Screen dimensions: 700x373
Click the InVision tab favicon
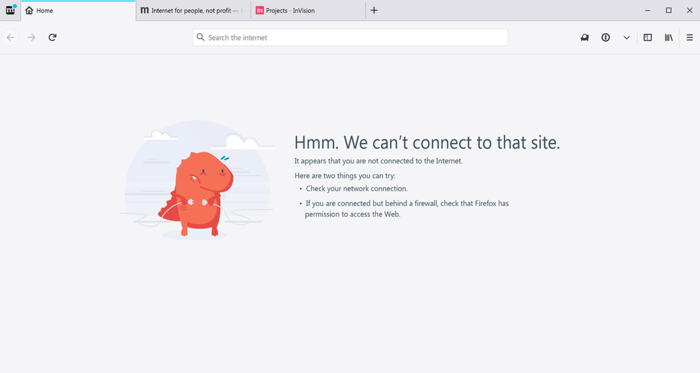[x=259, y=10]
